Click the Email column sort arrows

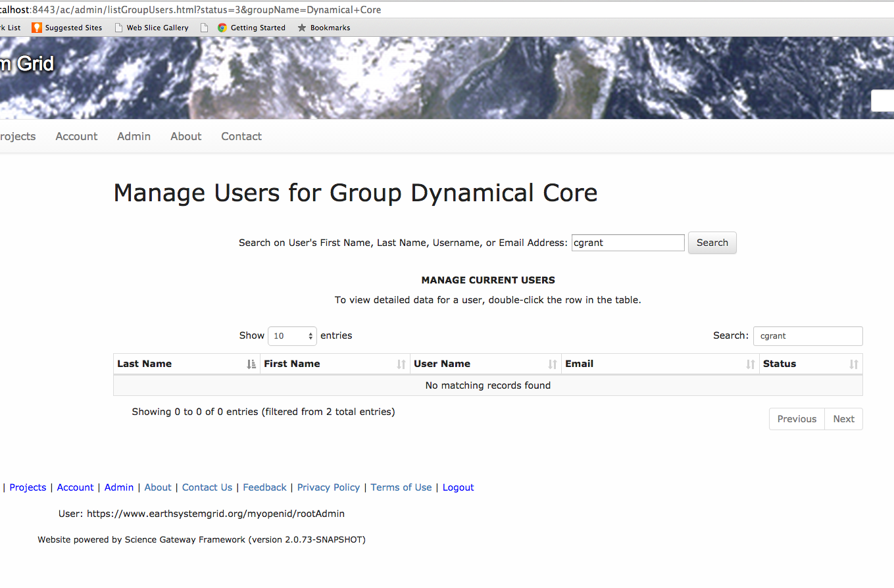click(750, 364)
